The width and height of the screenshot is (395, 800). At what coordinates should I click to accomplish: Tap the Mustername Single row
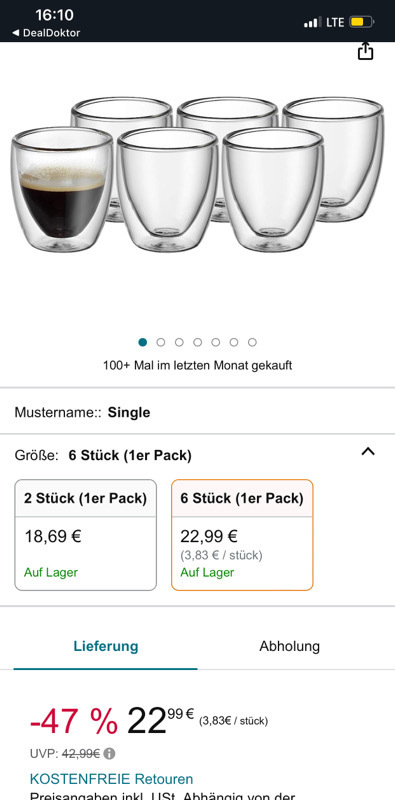198,412
